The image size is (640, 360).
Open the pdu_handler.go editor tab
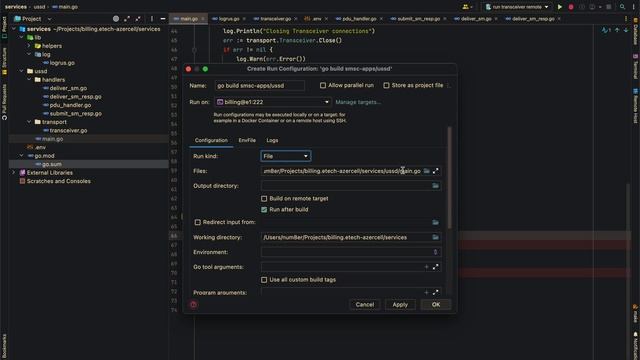point(358,19)
